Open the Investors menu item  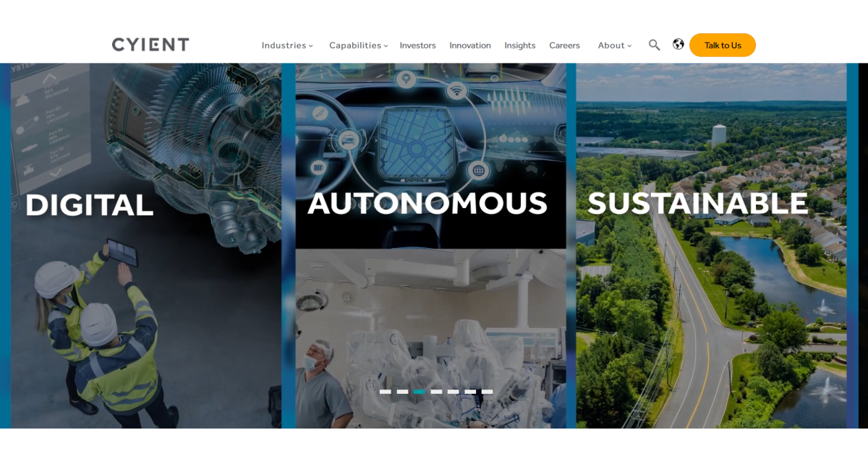coord(418,45)
